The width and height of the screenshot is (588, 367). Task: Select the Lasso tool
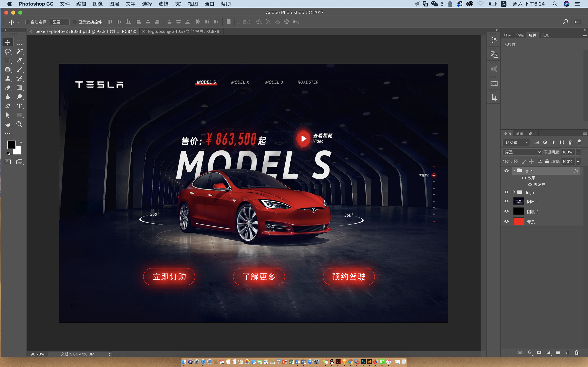(x=8, y=51)
